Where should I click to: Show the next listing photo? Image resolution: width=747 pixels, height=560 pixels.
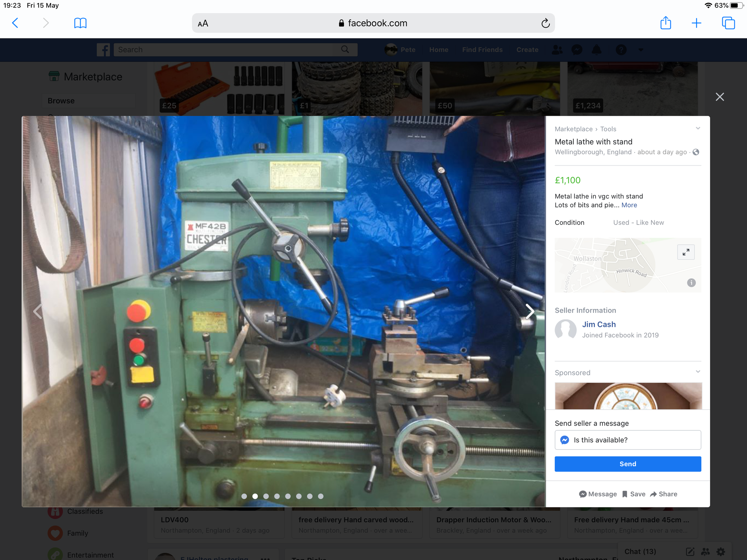point(530,311)
